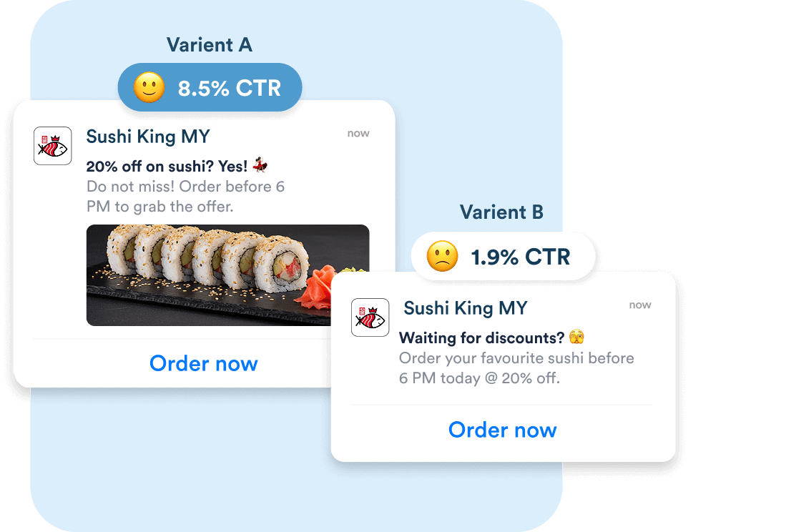This screenshot has width=786, height=532.
Task: Click 'Order now' in the Variant B notification
Action: tap(502, 430)
